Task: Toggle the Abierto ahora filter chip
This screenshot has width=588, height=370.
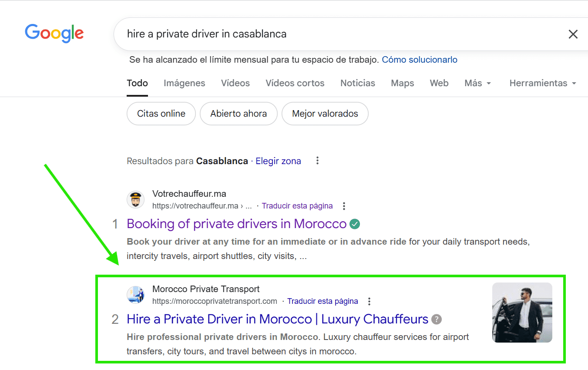Action: coord(239,114)
